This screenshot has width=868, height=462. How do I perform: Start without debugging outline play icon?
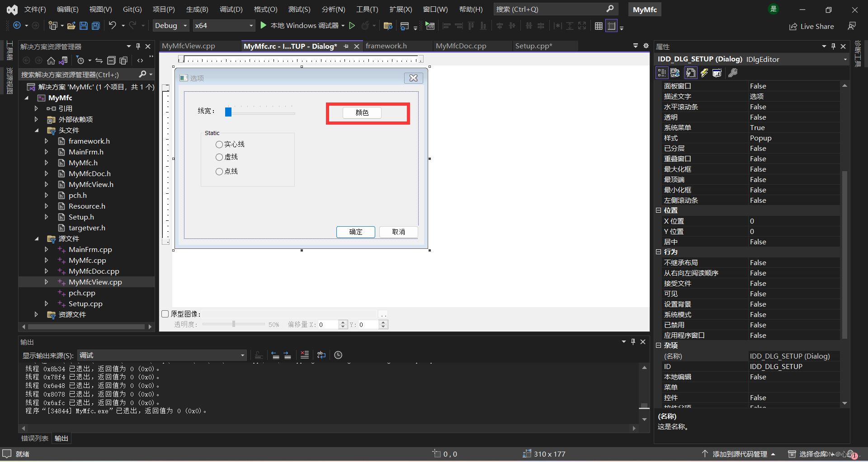352,26
